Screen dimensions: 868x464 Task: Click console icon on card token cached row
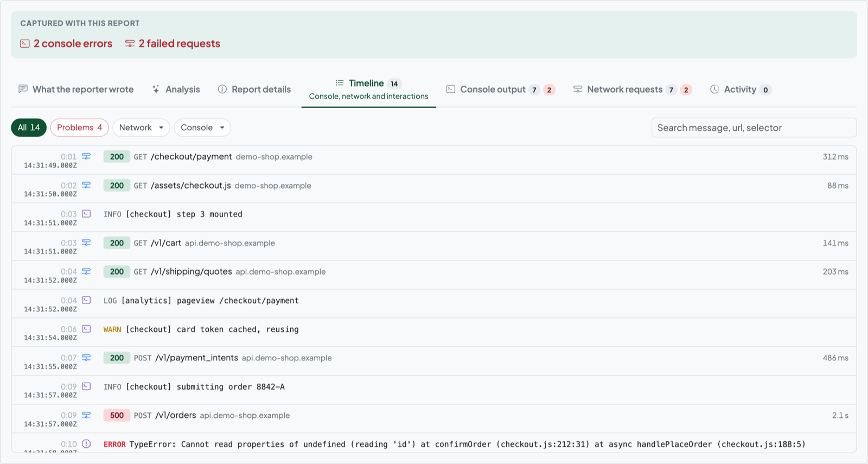(x=86, y=329)
